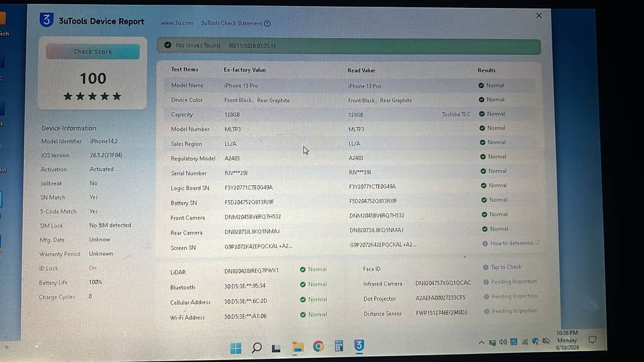Launch File Explorer from the taskbar
The width and height of the screenshot is (644, 362).
298,348
